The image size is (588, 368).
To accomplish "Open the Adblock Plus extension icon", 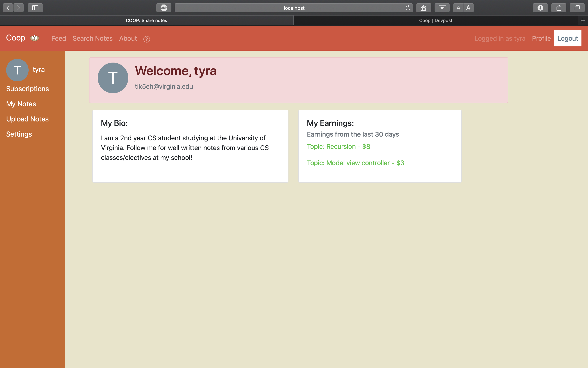I will pos(164,8).
